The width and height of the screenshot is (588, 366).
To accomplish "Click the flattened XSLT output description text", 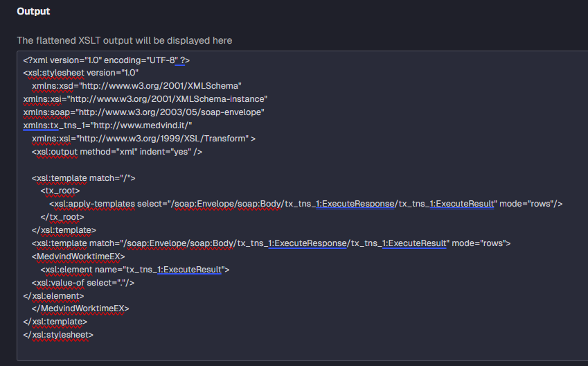I will [125, 40].
